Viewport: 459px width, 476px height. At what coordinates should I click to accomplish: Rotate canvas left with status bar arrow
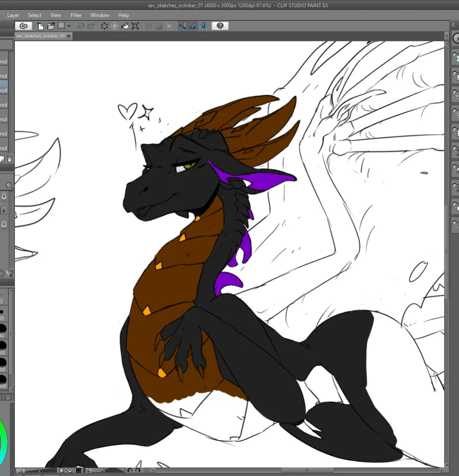(130, 470)
